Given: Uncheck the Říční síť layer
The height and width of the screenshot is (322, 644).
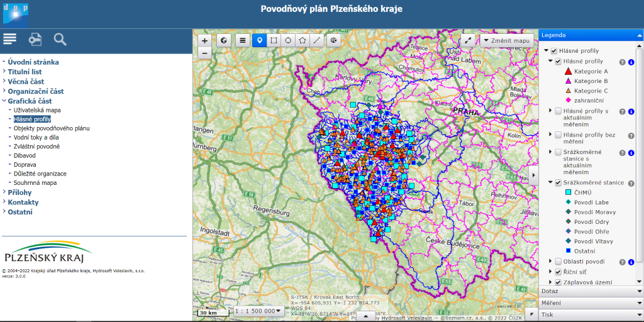Looking at the screenshot, I should click(558, 272).
